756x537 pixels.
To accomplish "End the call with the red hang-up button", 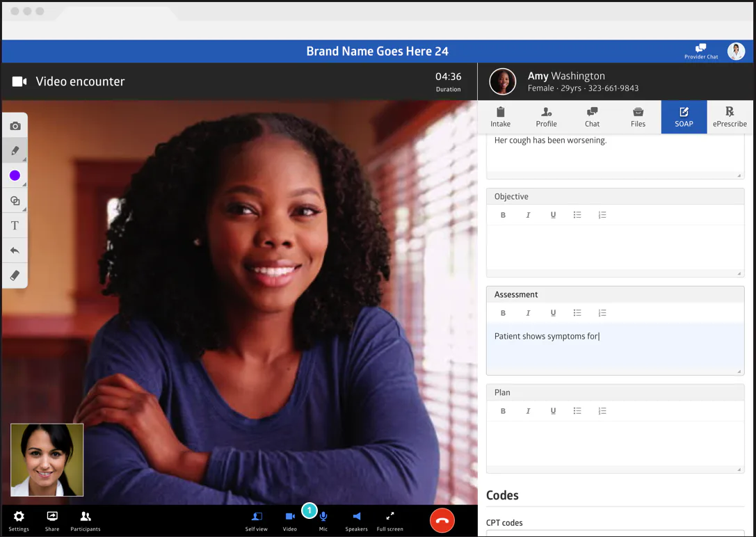I will click(442, 520).
